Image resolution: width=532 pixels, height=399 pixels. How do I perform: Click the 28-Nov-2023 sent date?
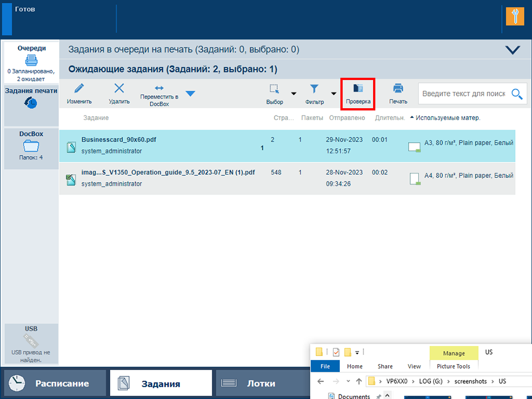coord(344,172)
